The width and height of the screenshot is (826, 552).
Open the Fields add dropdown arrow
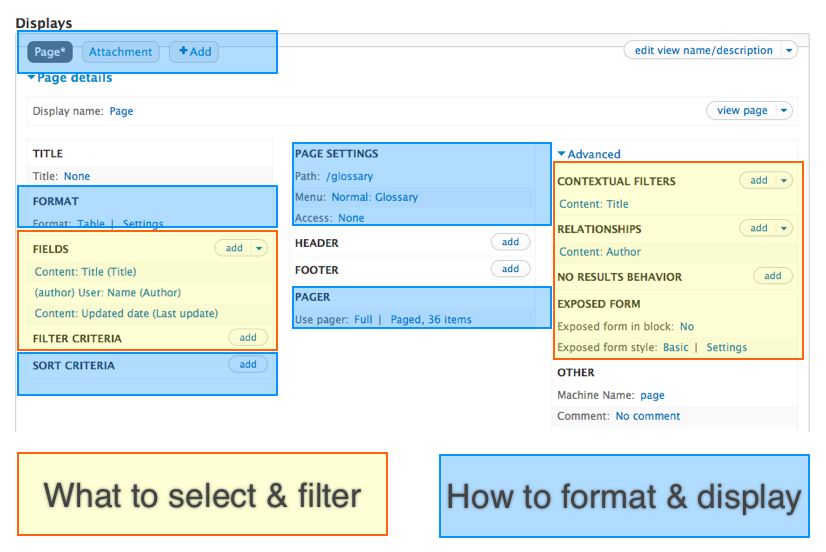[x=260, y=249]
